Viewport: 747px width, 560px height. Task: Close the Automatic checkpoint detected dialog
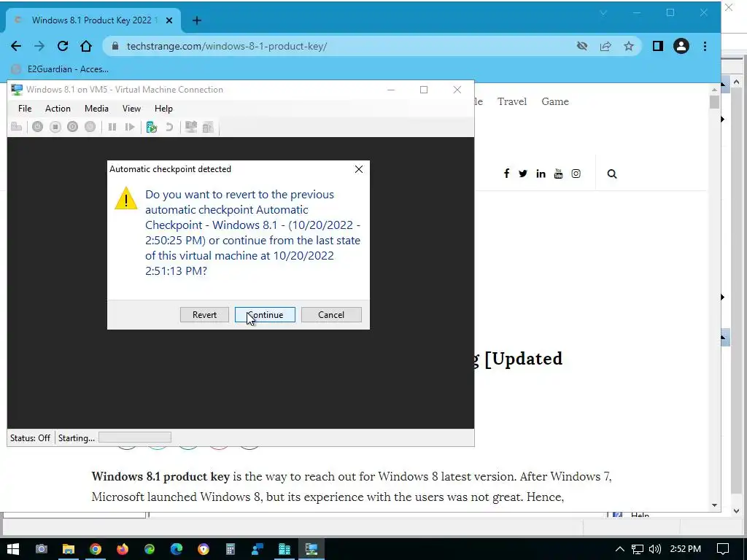point(359,169)
